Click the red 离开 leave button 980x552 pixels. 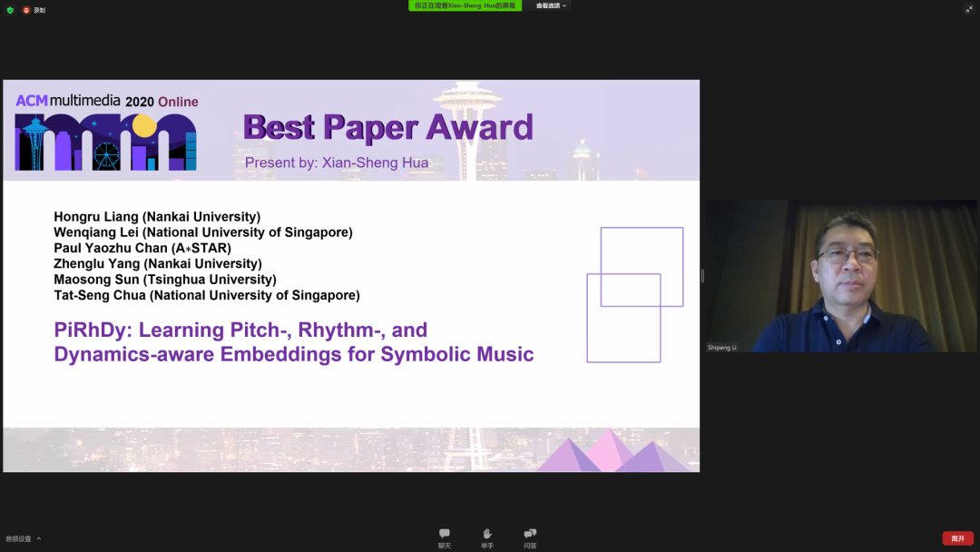957,538
